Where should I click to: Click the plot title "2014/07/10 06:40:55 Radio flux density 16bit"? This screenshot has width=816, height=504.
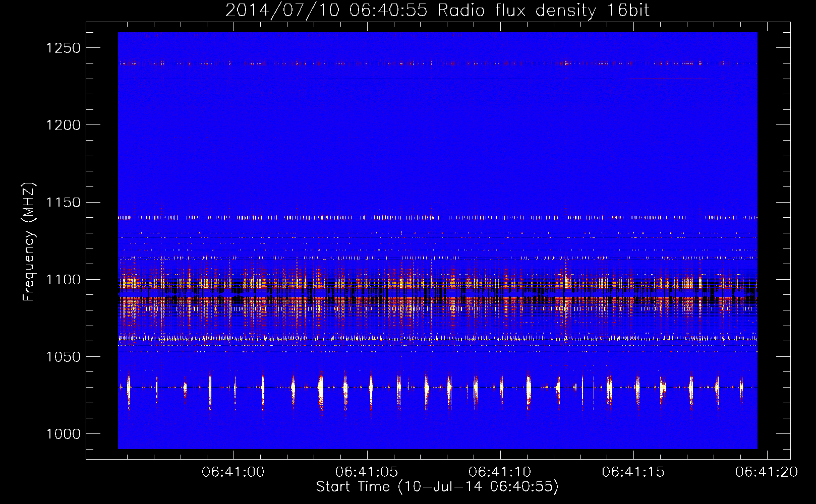[437, 10]
